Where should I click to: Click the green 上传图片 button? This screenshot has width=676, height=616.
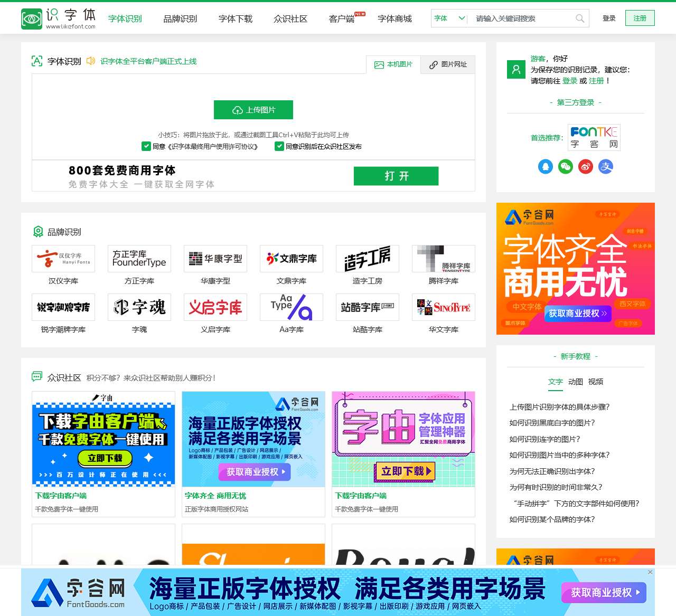(253, 110)
